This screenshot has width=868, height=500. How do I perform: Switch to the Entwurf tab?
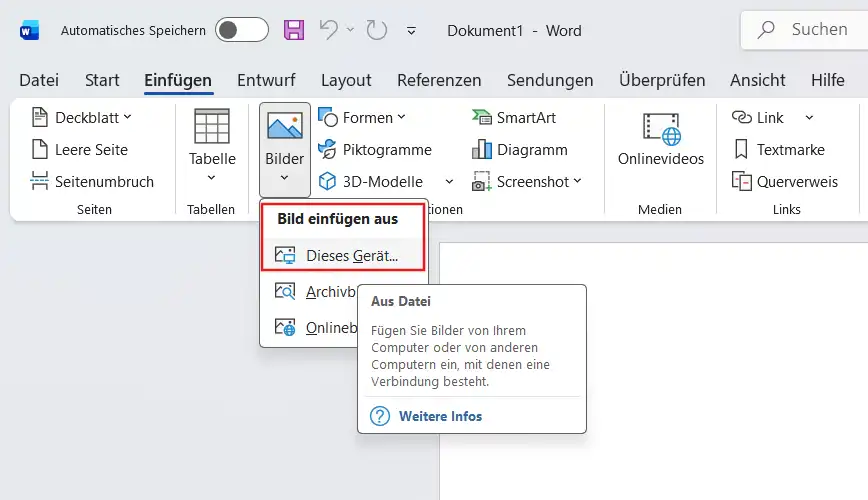click(266, 80)
